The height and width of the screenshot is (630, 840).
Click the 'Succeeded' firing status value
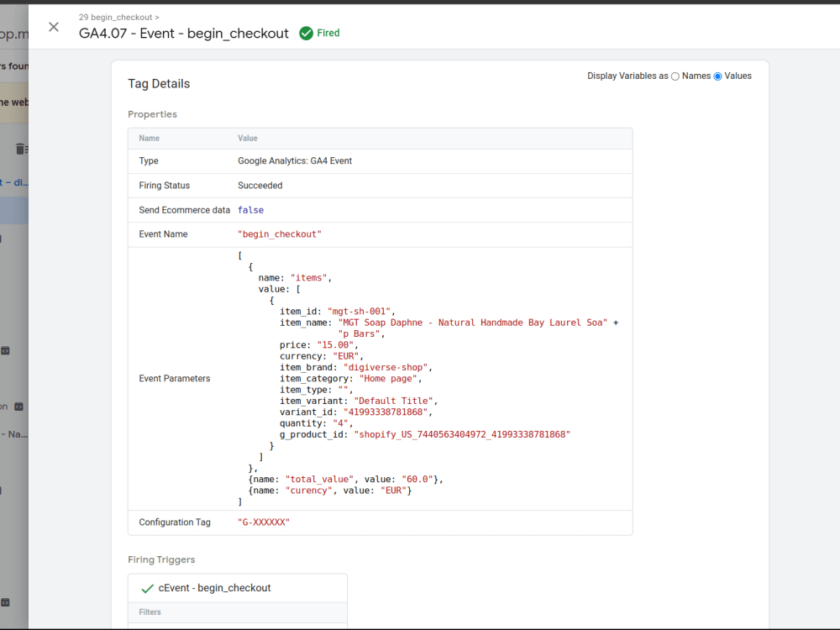[260, 186]
